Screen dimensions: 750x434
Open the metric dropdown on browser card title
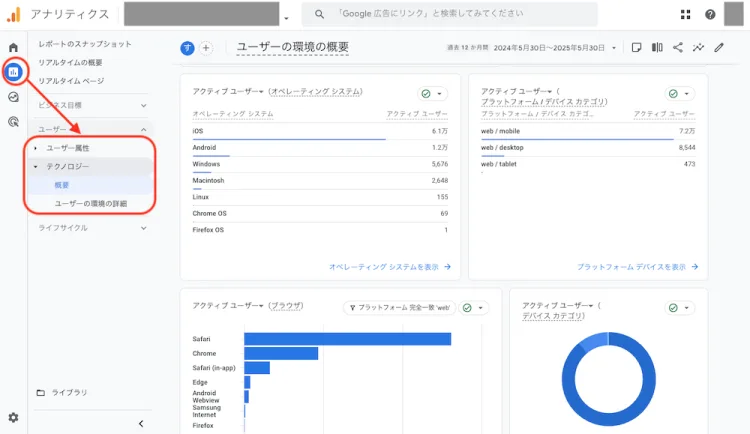click(262, 306)
